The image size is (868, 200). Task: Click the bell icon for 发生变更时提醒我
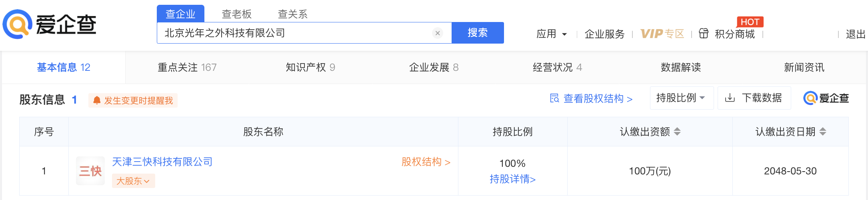pos(97,100)
